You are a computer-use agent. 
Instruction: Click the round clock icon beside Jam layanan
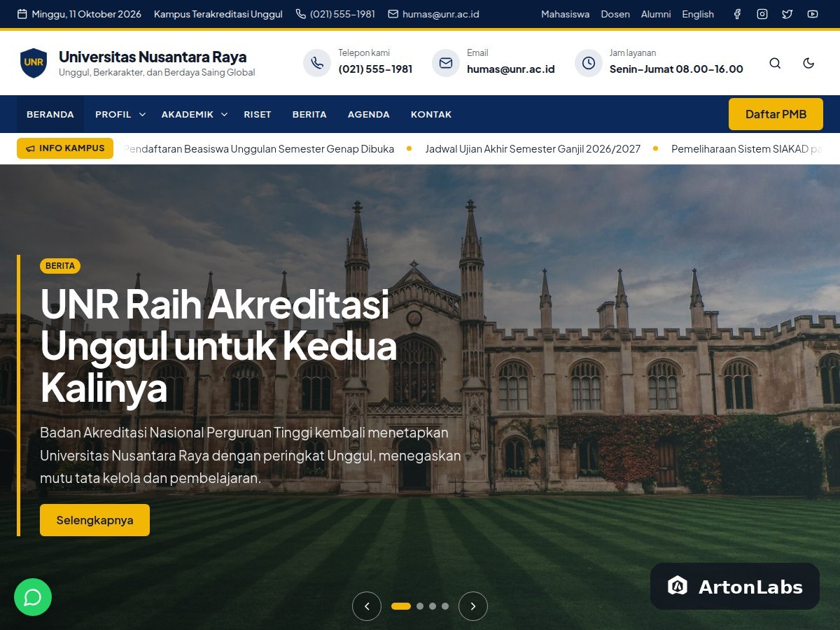[589, 63]
